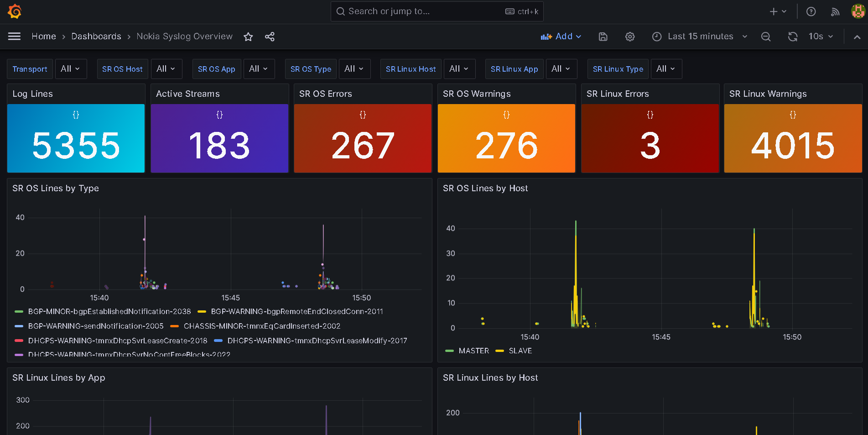The height and width of the screenshot is (435, 868).
Task: Click the 4015 SR Linux Warnings value
Action: coord(793,146)
